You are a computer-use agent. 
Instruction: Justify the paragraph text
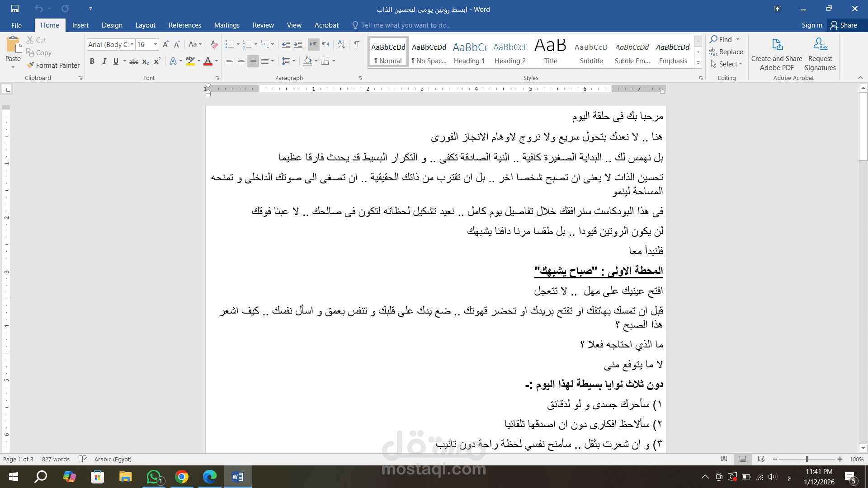pos(265,61)
